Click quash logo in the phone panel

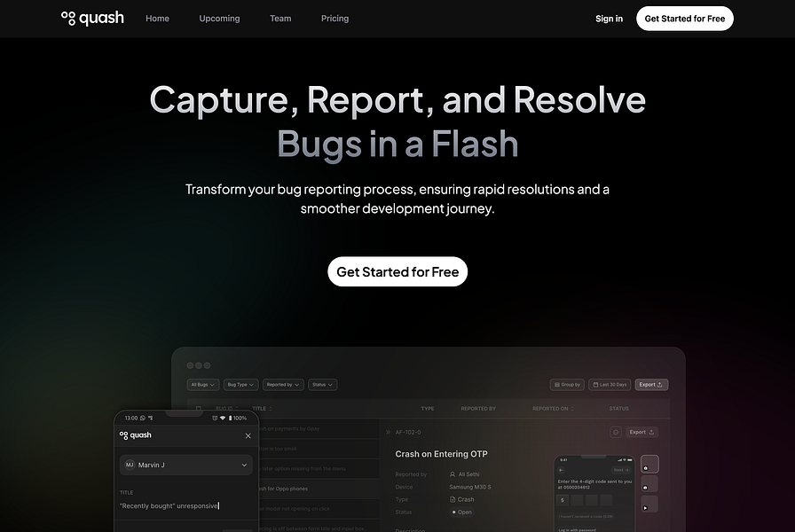[136, 435]
